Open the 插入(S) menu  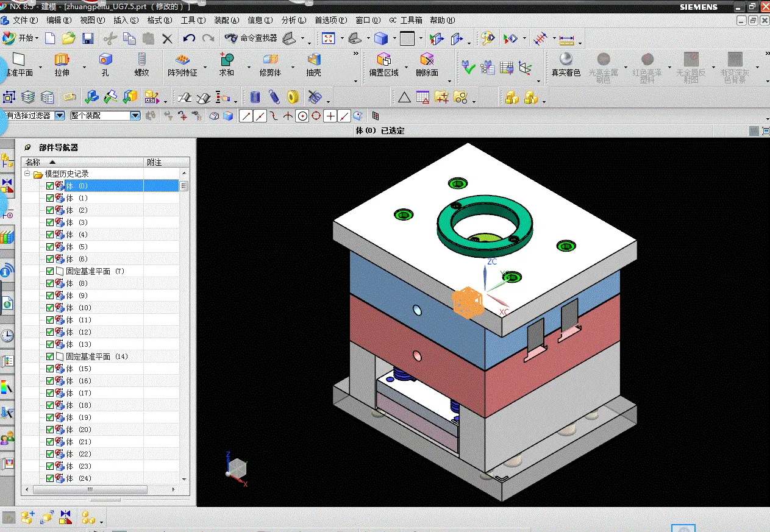point(125,20)
